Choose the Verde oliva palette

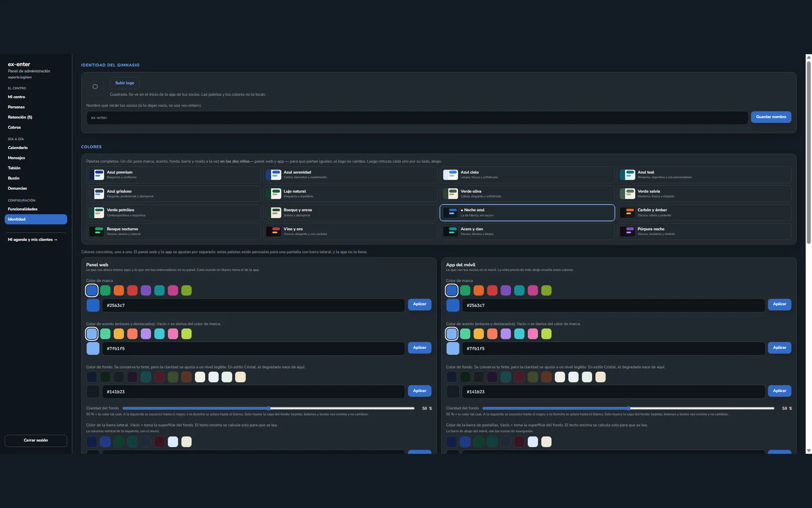click(527, 194)
